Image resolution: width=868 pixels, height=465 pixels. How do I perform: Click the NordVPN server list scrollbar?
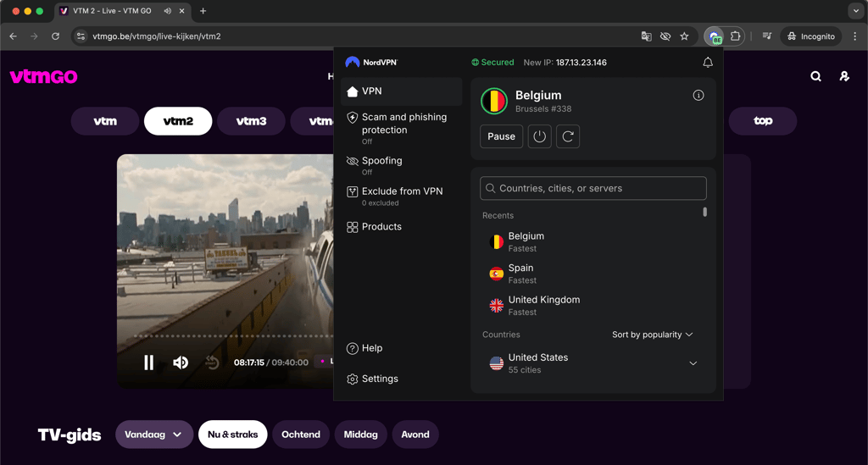[x=704, y=212]
